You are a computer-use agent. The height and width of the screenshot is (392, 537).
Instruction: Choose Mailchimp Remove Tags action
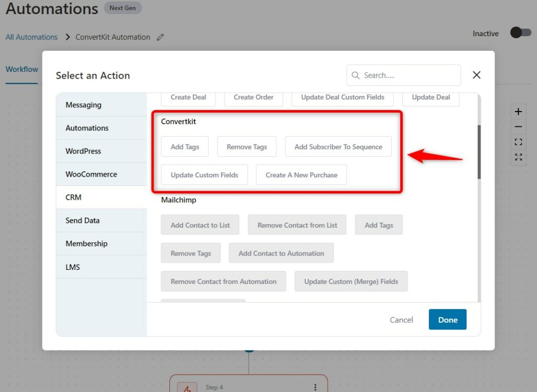coord(191,253)
